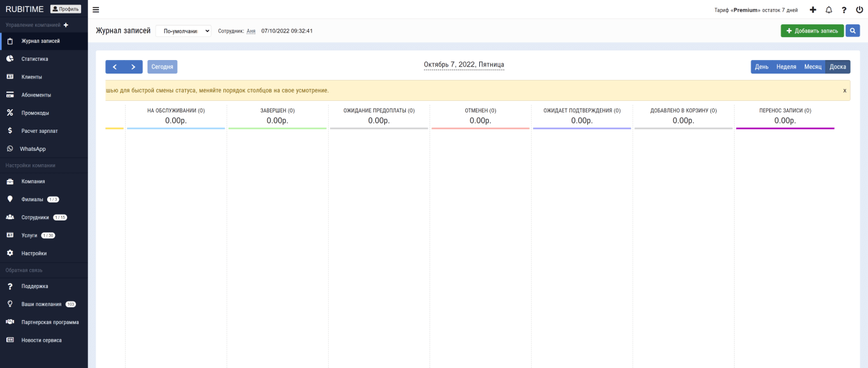Click the power logout icon
The width and height of the screenshot is (868, 368).
[x=859, y=10]
